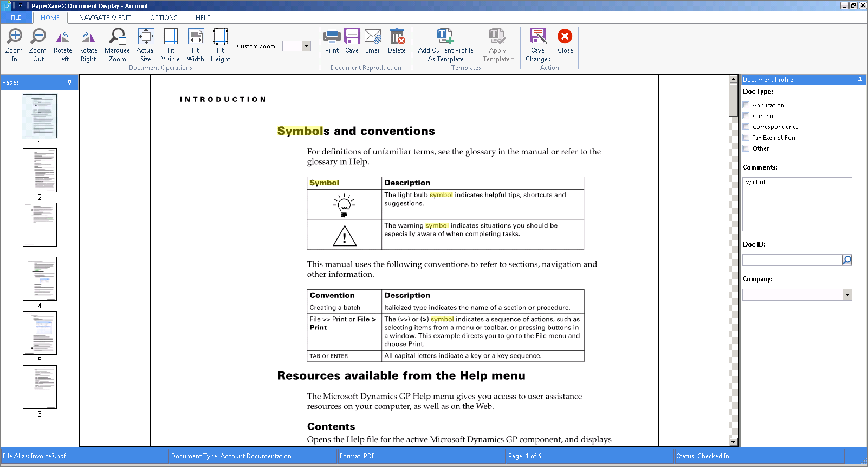Delete the document
This screenshot has width=868, height=467.
(397, 41)
